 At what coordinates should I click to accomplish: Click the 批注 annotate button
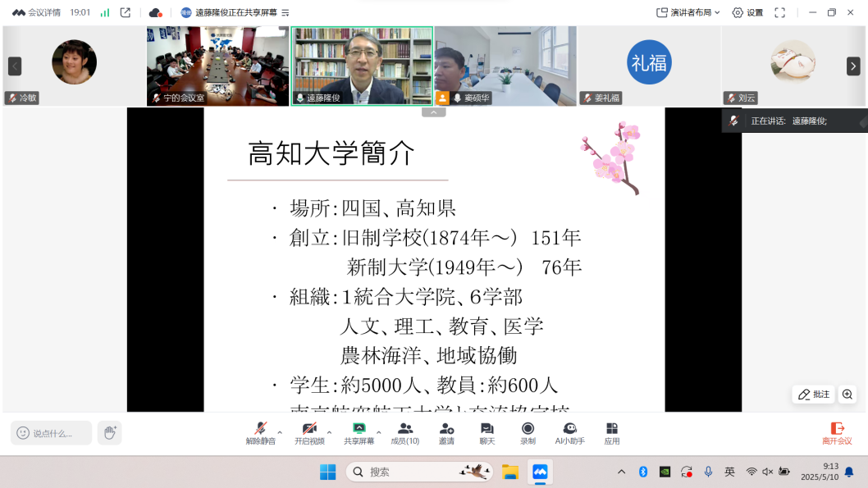[x=813, y=395]
